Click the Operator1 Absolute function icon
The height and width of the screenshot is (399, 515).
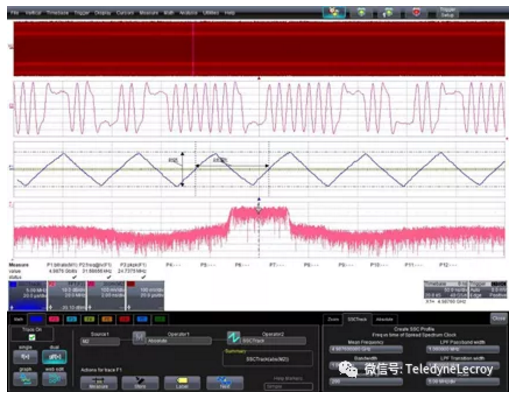click(139, 338)
